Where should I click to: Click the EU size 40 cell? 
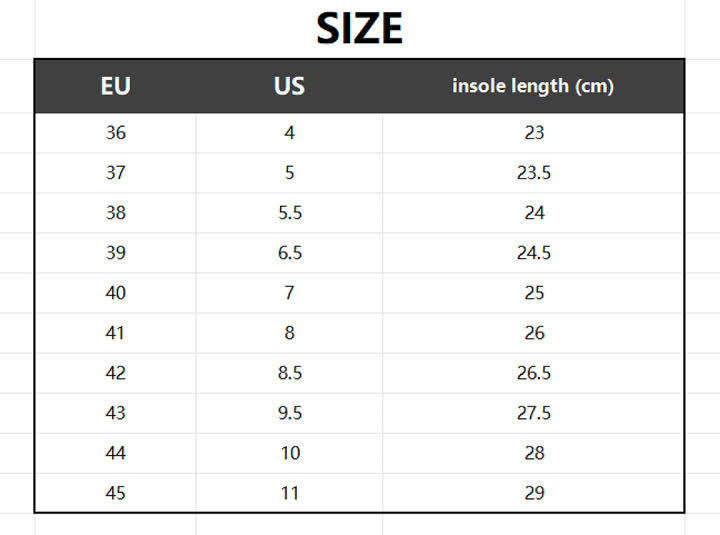(116, 293)
